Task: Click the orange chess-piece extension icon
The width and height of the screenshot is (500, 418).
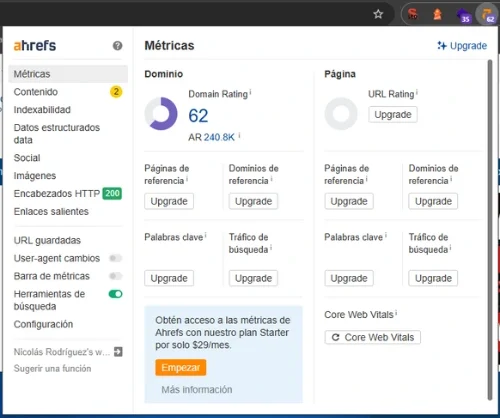Action: pos(437,14)
